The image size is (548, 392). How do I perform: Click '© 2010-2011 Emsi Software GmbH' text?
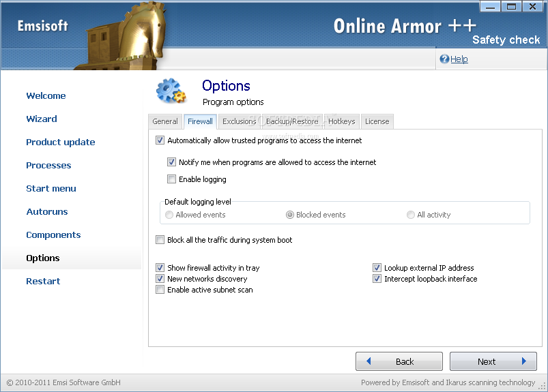tap(63, 382)
